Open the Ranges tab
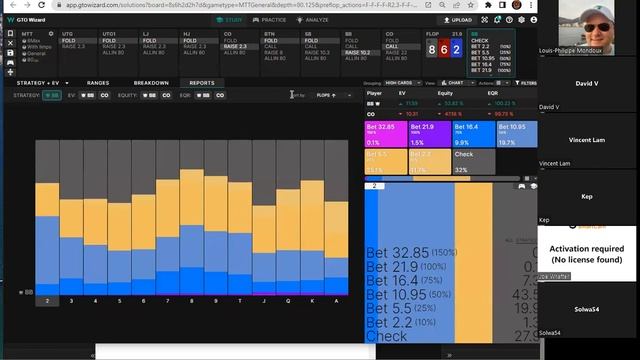This screenshot has width=640, height=360. click(98, 83)
